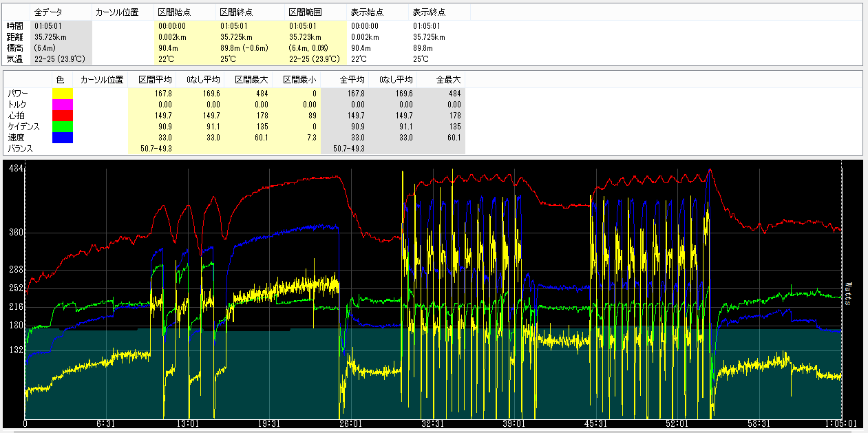Click the 52:01 time label under the chart

pos(677,424)
